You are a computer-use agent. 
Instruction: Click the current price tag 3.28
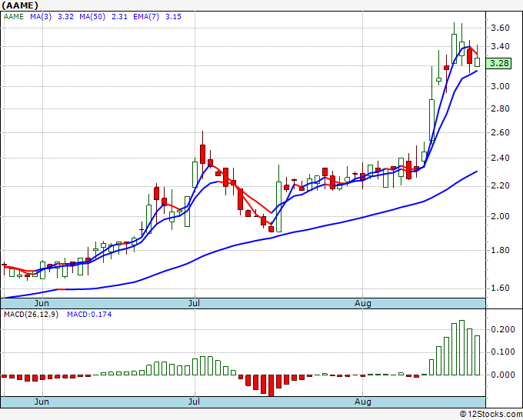[x=499, y=63]
